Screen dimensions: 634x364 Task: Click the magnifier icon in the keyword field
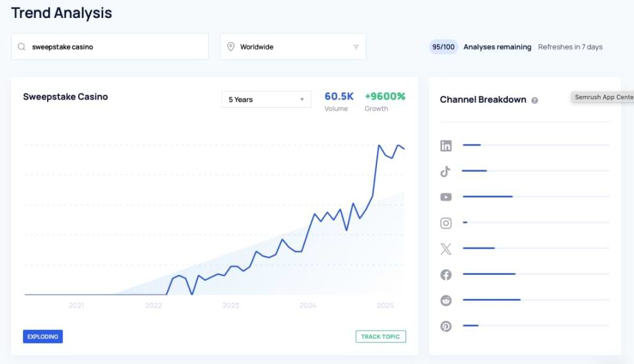(x=21, y=46)
